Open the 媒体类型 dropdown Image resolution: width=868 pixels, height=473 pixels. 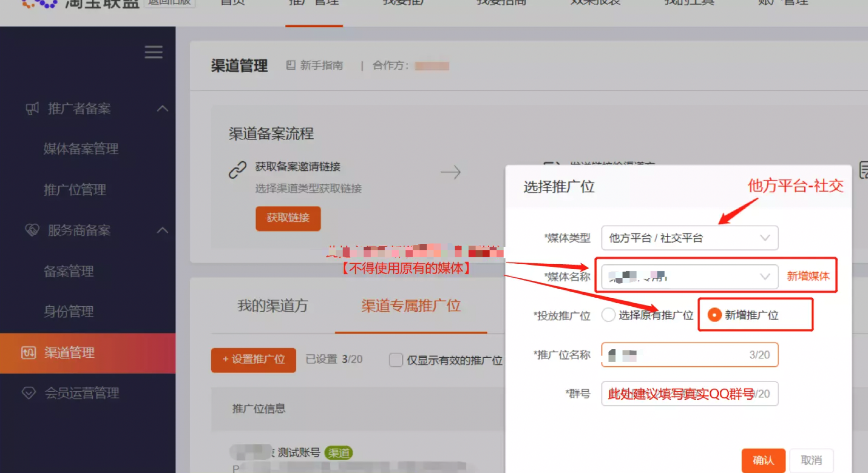click(x=689, y=238)
